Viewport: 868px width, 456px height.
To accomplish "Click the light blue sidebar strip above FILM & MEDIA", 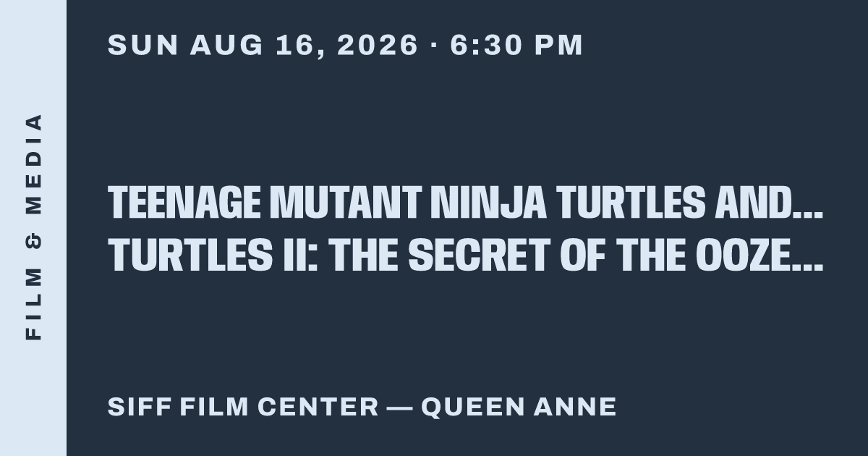I will (x=33, y=54).
